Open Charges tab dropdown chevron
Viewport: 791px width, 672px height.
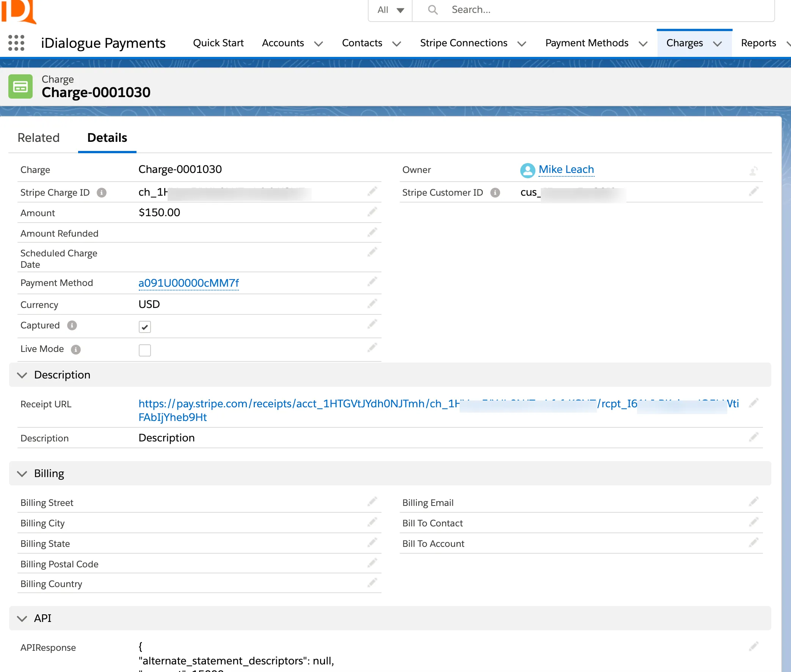tap(717, 44)
